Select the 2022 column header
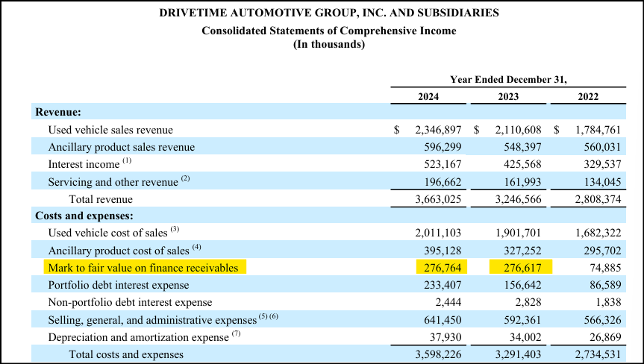 (588, 96)
